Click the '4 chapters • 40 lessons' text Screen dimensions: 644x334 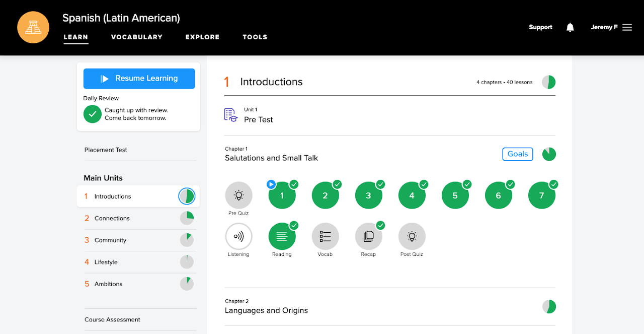pyautogui.click(x=505, y=82)
